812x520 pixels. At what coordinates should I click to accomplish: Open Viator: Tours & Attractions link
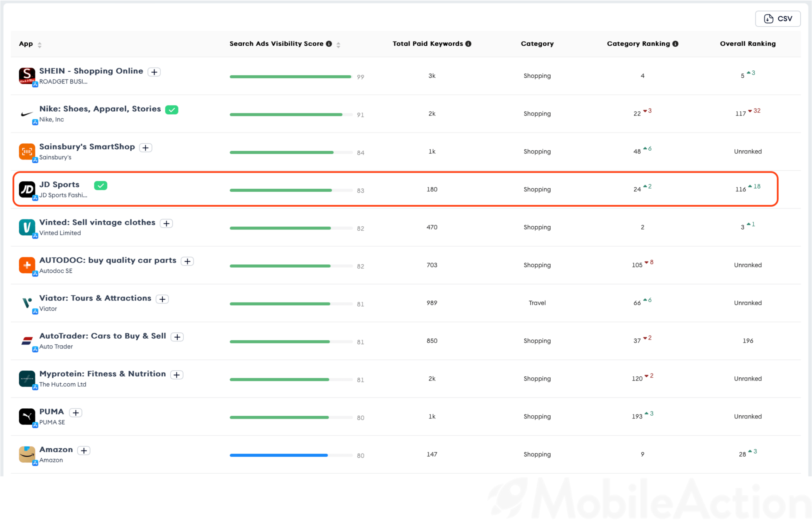(x=95, y=298)
